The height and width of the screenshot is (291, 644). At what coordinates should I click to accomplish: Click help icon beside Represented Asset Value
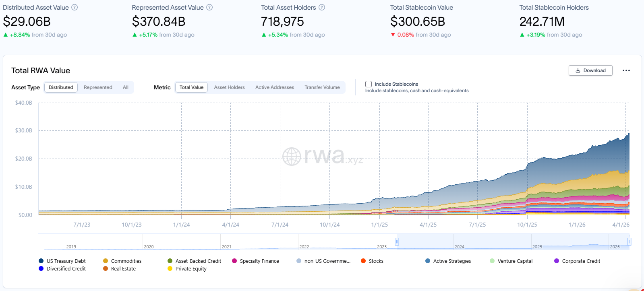pyautogui.click(x=209, y=7)
